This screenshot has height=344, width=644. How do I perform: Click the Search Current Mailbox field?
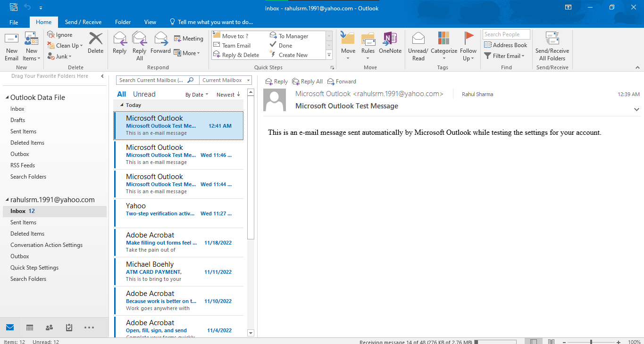[158, 81]
